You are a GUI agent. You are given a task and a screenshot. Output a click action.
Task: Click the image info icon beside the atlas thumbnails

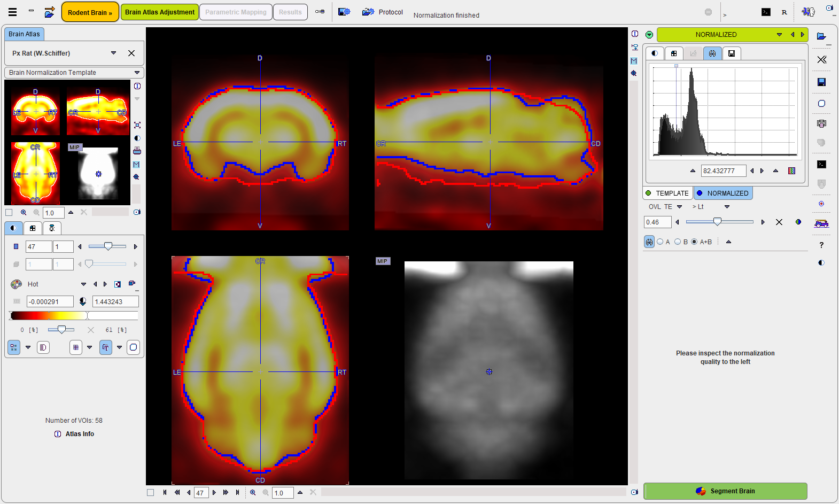137,86
